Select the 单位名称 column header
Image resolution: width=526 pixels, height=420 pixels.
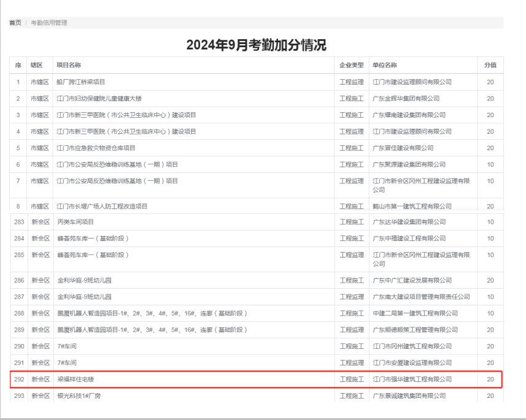[385, 65]
